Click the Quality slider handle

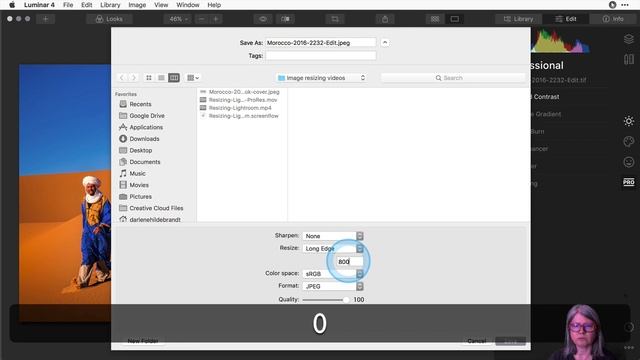[346, 300]
